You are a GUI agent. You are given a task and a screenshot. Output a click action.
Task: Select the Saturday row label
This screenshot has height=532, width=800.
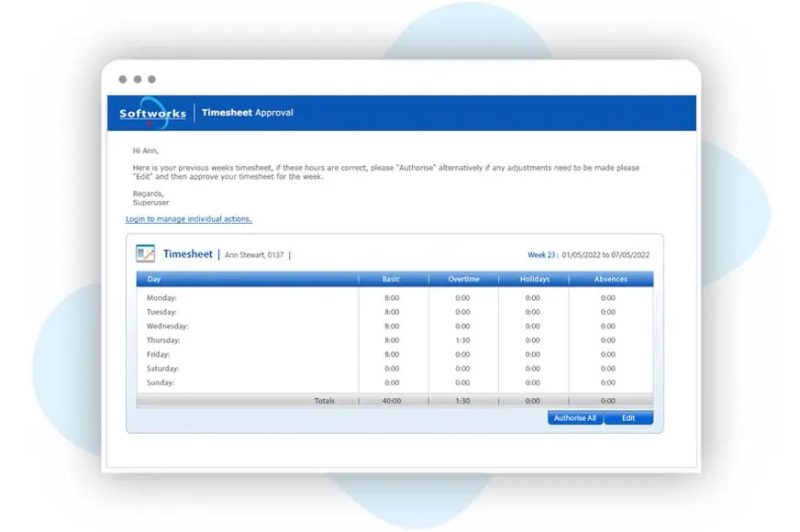162,368
